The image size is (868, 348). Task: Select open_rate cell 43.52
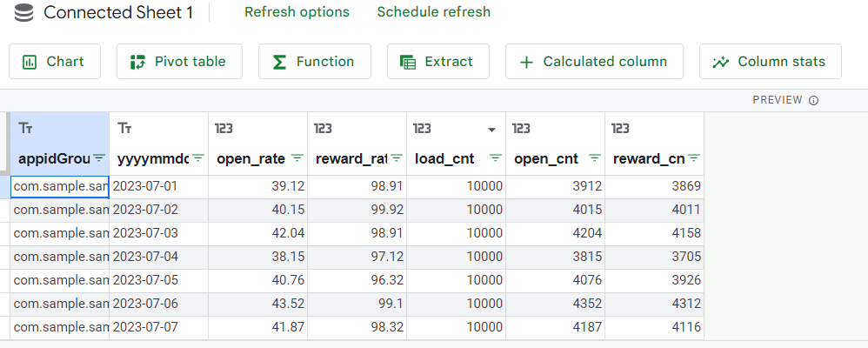pos(258,304)
